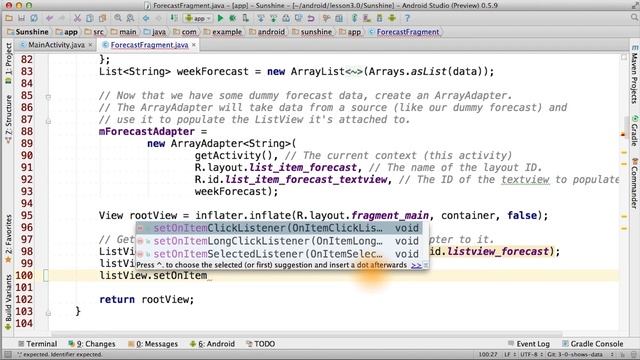Click the Help question mark icon

[407, 18]
